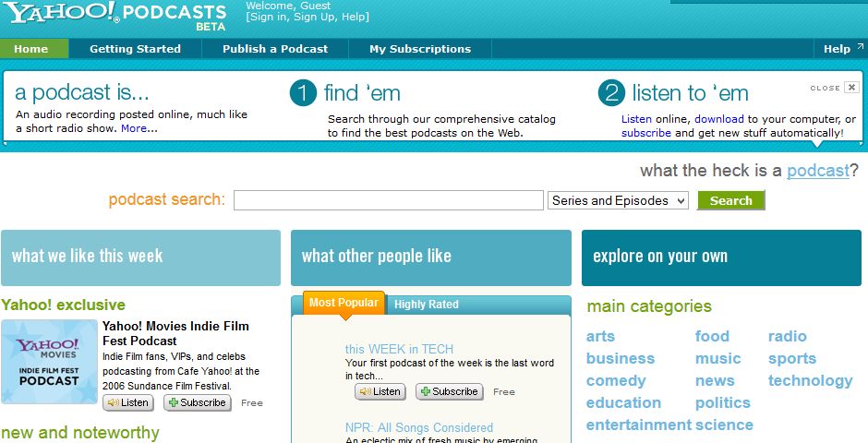The height and width of the screenshot is (443, 868).
Task: Open the Publish a Podcast tab
Action: [275, 49]
